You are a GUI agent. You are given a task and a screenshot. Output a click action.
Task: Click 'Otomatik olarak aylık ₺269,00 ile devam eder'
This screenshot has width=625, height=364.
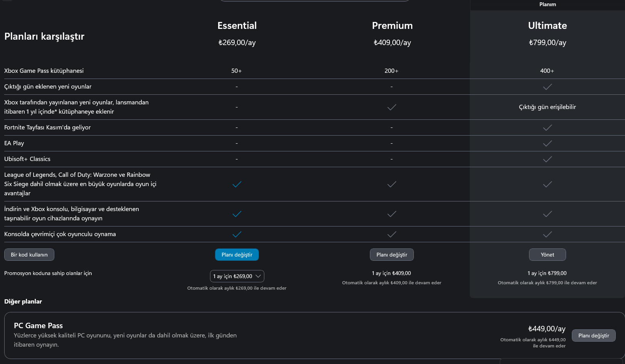pyautogui.click(x=237, y=288)
